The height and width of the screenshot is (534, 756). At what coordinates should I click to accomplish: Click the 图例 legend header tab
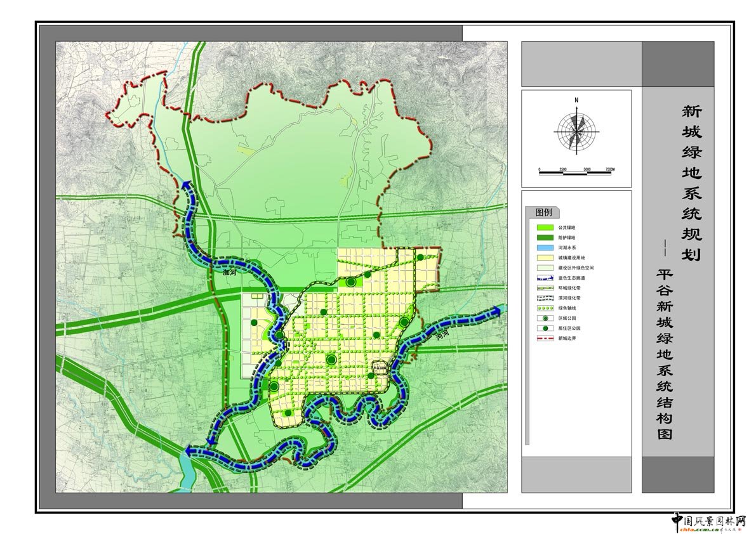point(545,212)
